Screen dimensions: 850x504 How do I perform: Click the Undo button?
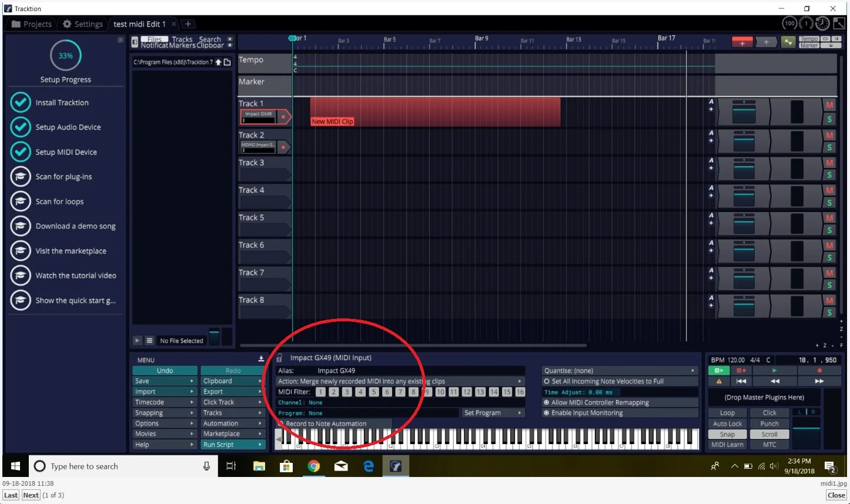point(165,371)
